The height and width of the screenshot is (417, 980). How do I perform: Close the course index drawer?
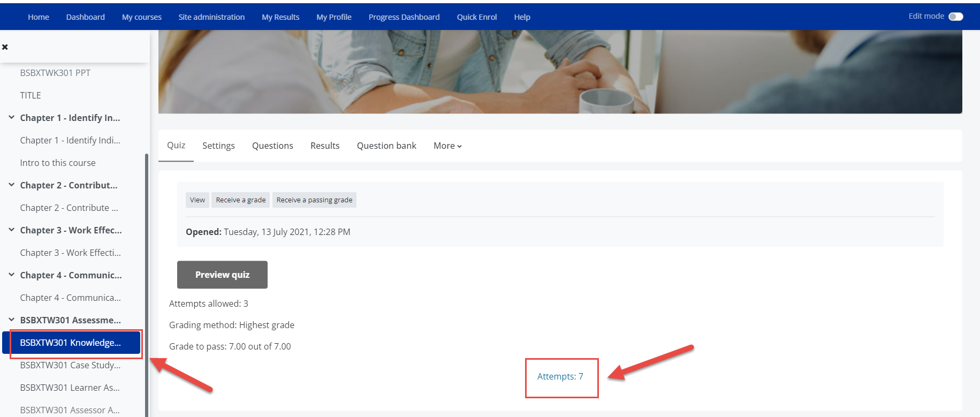pos(5,47)
